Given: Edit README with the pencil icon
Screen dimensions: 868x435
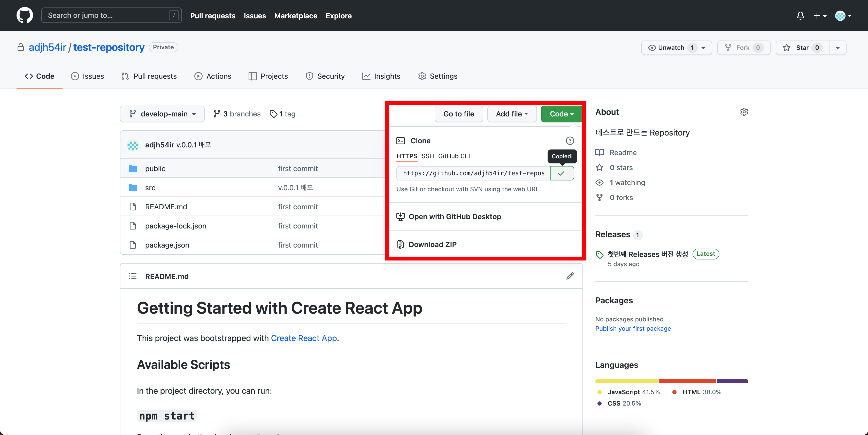Looking at the screenshot, I should tap(570, 276).
